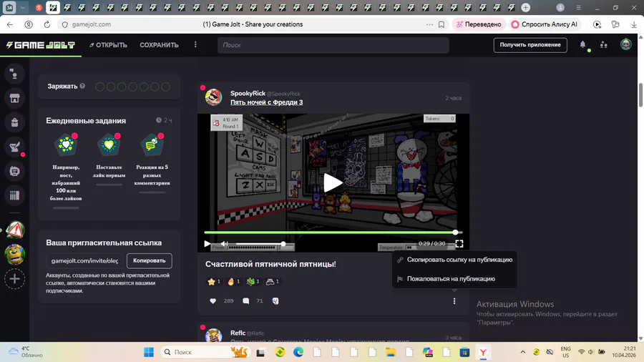
Task: Open Microsoft Edge from taskbar
Action: 298,352
